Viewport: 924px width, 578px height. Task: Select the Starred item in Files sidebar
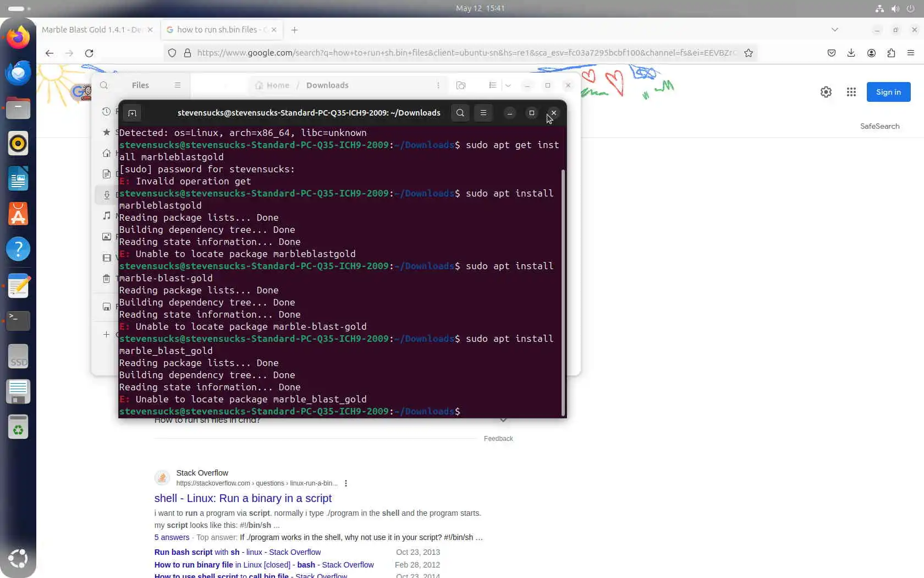(x=107, y=132)
